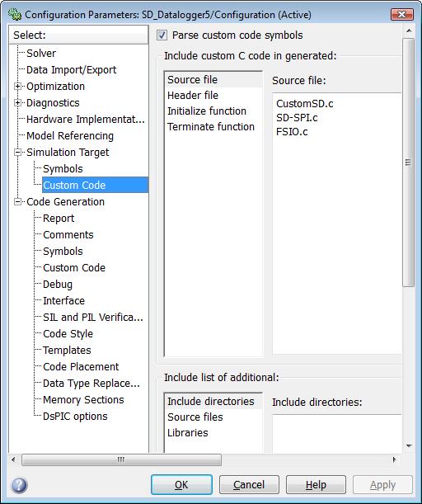Select Source file in custom code list
The width and height of the screenshot is (422, 504).
213,79
